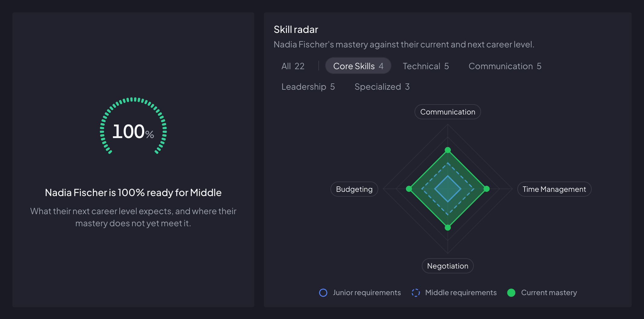This screenshot has height=319, width=644.
Task: Click the Junior requirements legend label
Action: [x=367, y=292]
